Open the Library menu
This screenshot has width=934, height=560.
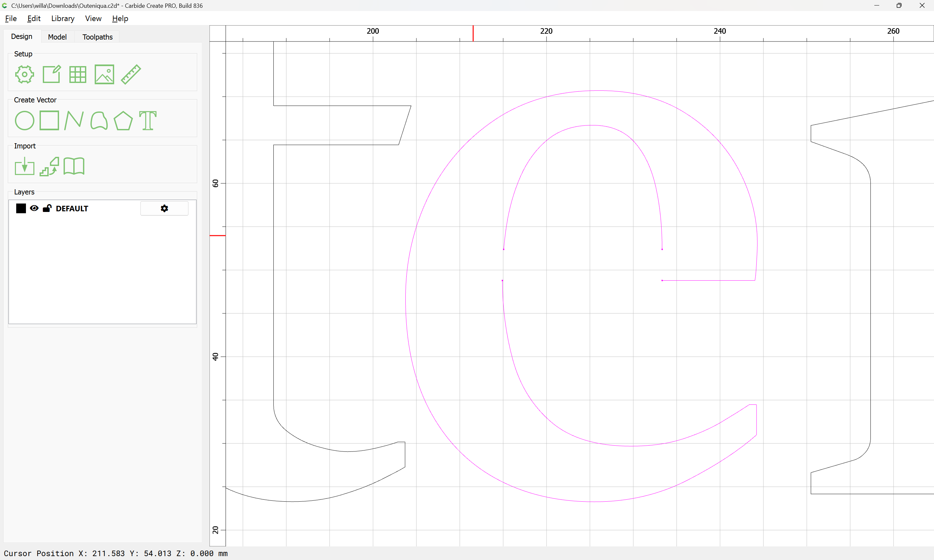tap(63, 18)
